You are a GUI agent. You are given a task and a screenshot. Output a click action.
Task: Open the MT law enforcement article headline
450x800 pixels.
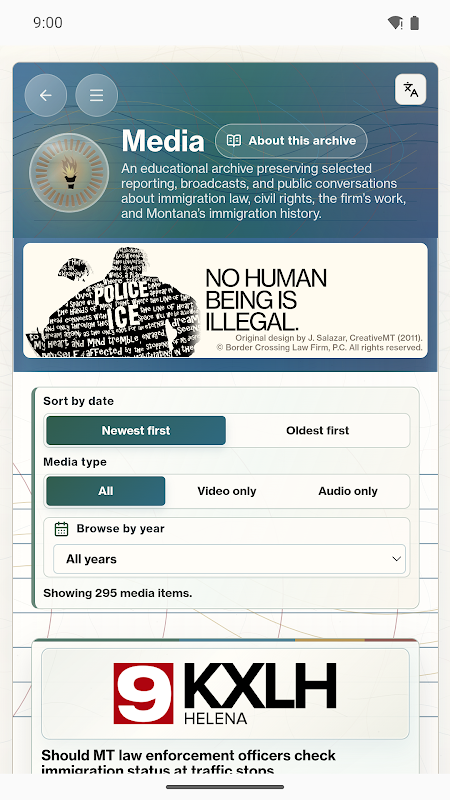[189, 762]
